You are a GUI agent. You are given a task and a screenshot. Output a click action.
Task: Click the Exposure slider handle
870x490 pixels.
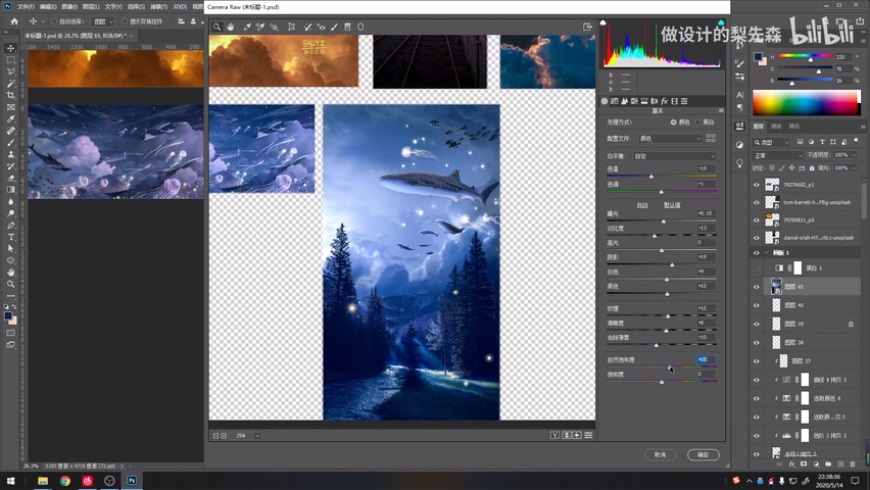tap(664, 221)
